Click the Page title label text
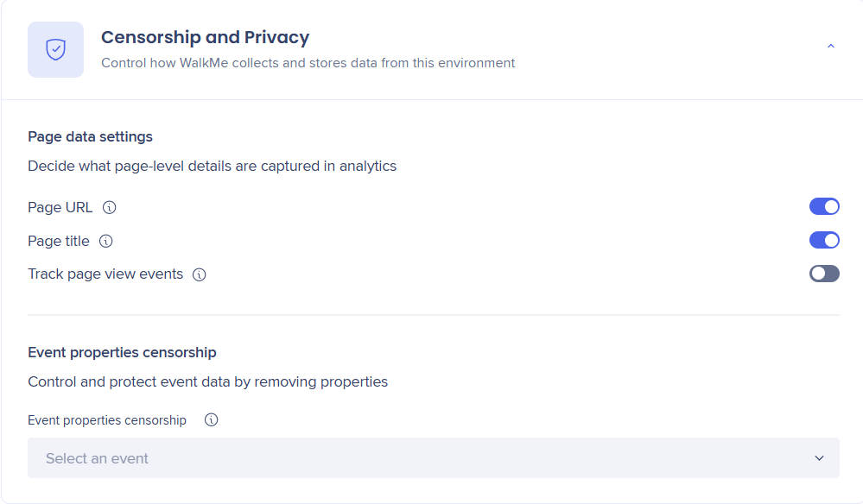This screenshot has height=504, width=863. [58, 241]
